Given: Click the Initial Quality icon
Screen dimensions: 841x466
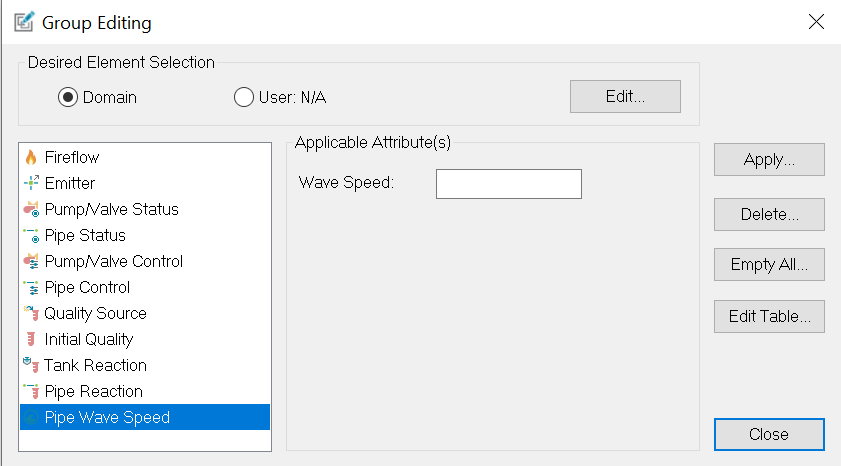Looking at the screenshot, I should click(31, 339).
